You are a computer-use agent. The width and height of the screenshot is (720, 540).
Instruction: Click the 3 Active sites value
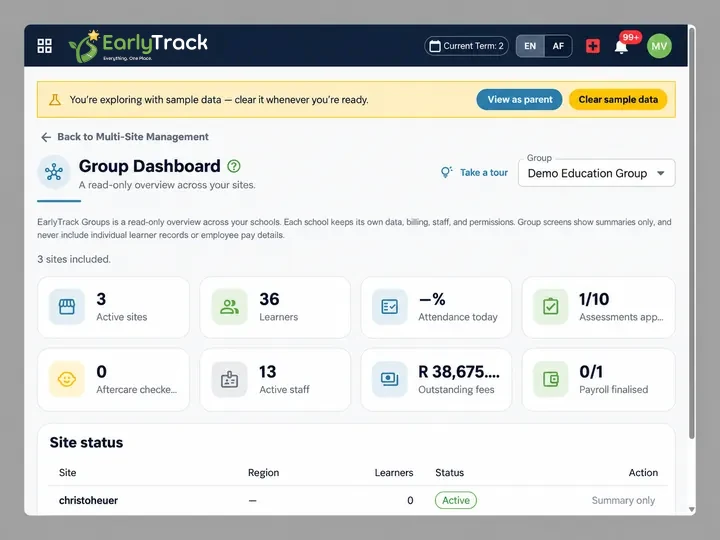pyautogui.click(x=101, y=299)
